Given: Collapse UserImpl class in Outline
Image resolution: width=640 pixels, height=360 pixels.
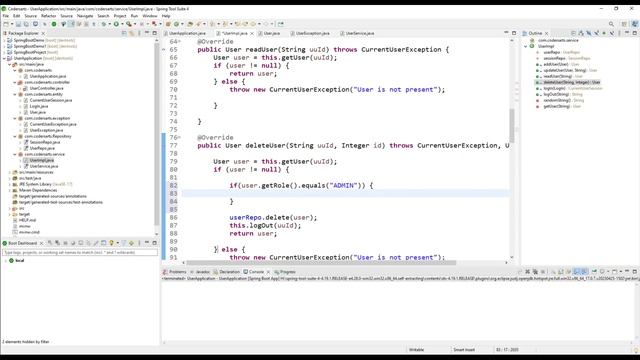Looking at the screenshot, I should click(x=526, y=47).
